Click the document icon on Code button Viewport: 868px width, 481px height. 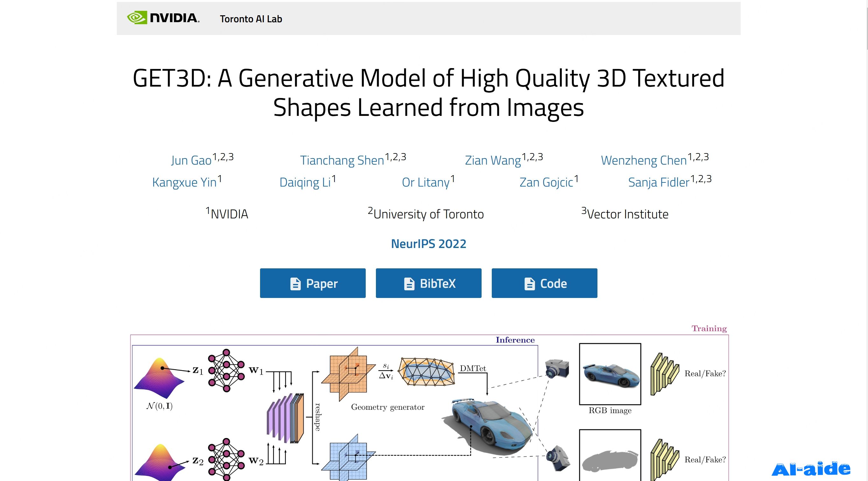pos(529,284)
